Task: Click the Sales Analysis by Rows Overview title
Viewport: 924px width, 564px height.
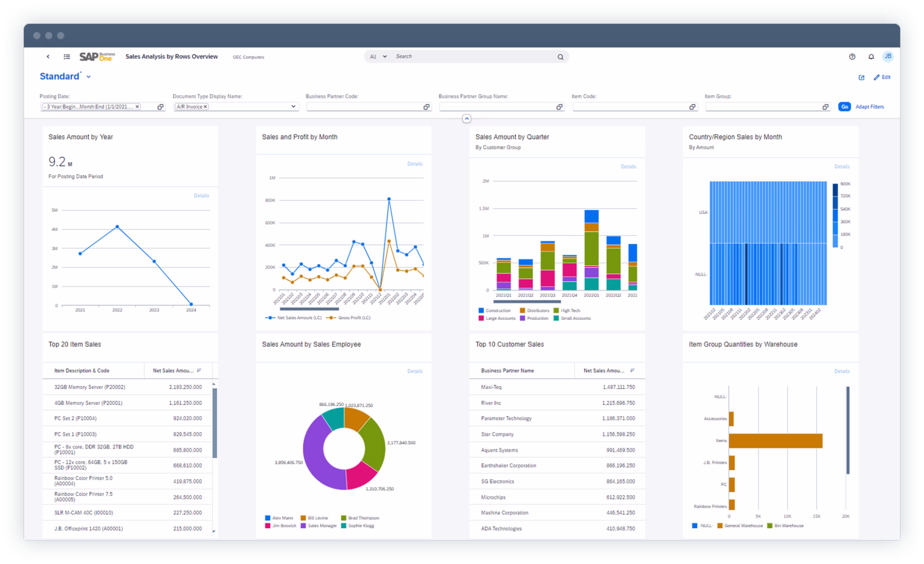Action: pos(172,56)
